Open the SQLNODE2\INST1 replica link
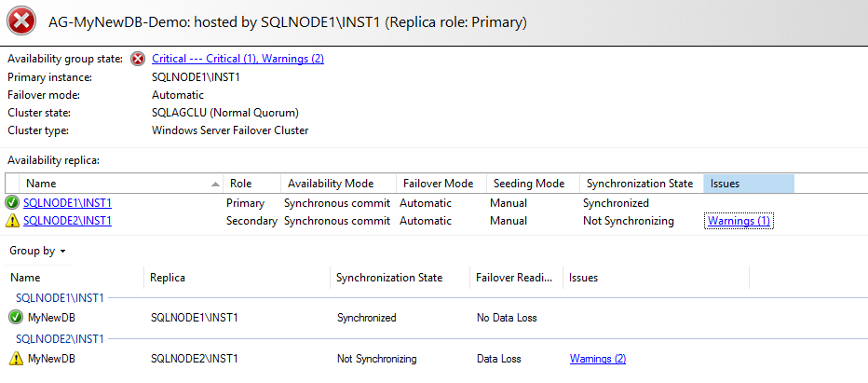868x383 pixels. (x=67, y=222)
